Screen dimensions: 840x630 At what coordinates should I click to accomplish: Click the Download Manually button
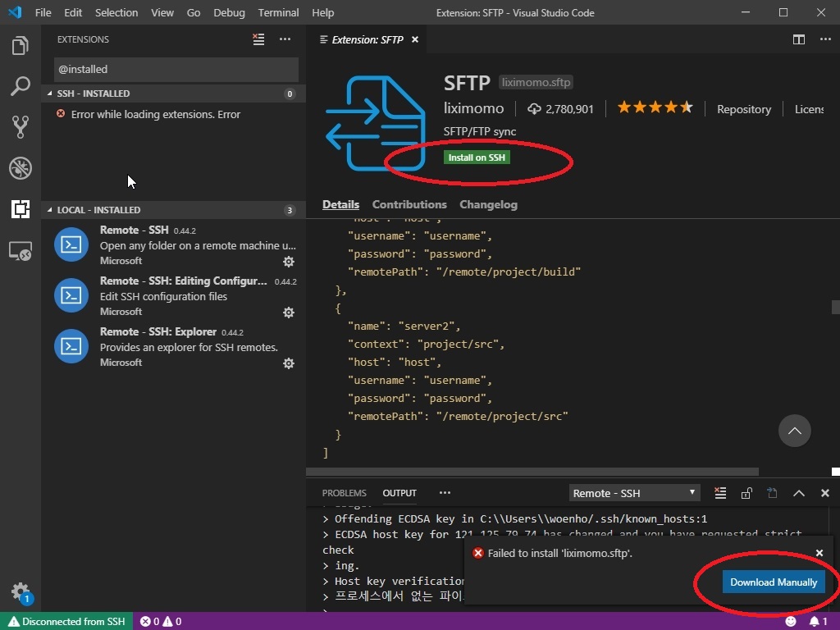tap(774, 582)
